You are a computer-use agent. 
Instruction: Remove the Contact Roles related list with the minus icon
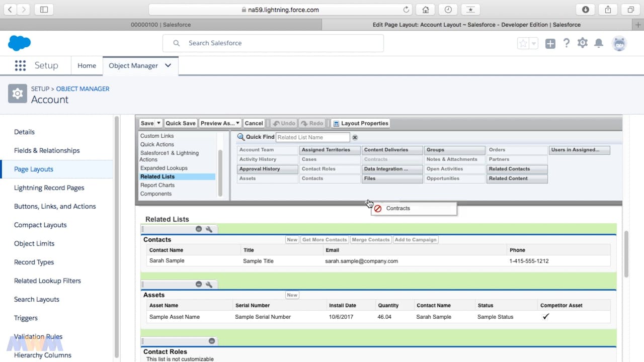click(212, 341)
